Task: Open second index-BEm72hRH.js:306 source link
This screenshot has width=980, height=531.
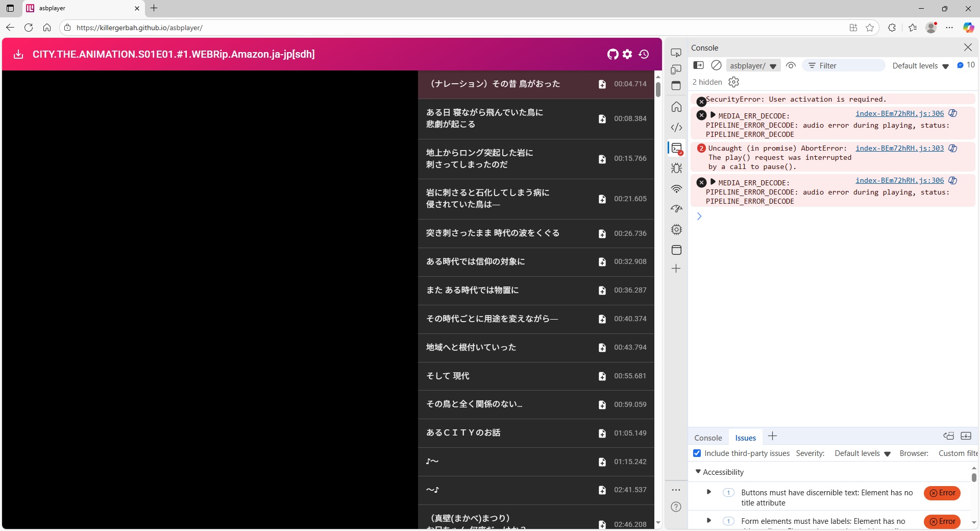Action: (899, 180)
